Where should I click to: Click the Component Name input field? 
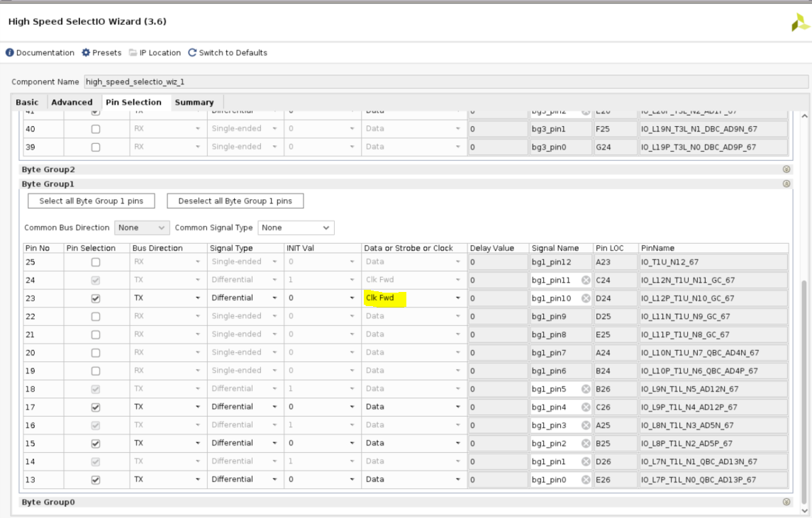445,82
